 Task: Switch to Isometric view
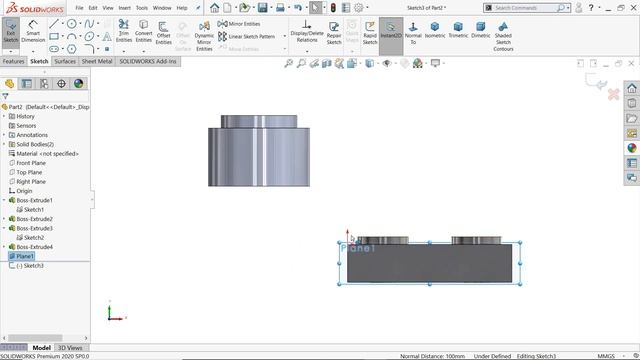pyautogui.click(x=435, y=30)
